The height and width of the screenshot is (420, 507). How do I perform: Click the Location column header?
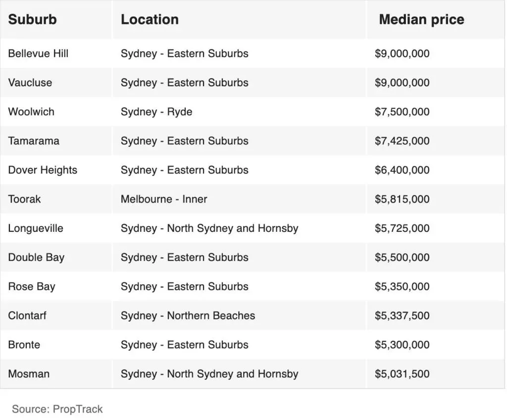(x=150, y=20)
